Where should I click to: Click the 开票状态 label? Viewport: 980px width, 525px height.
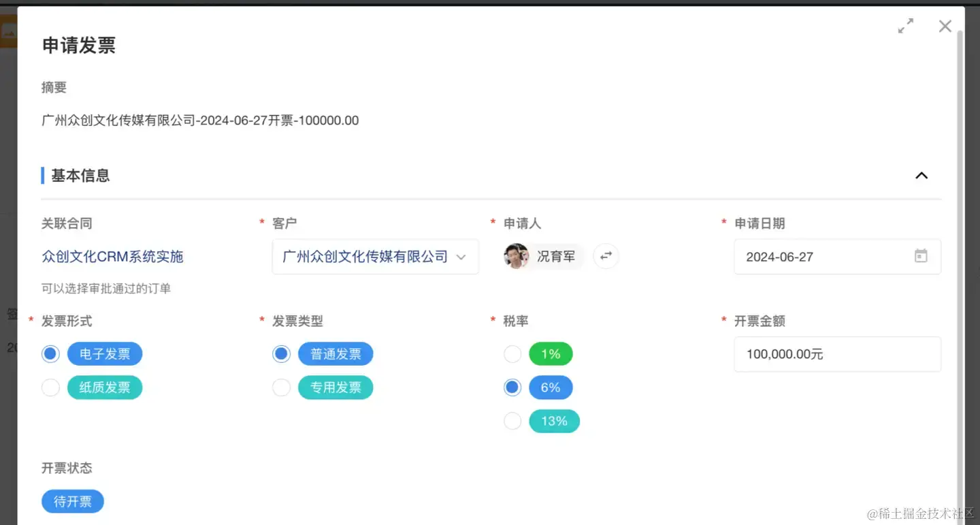point(67,468)
